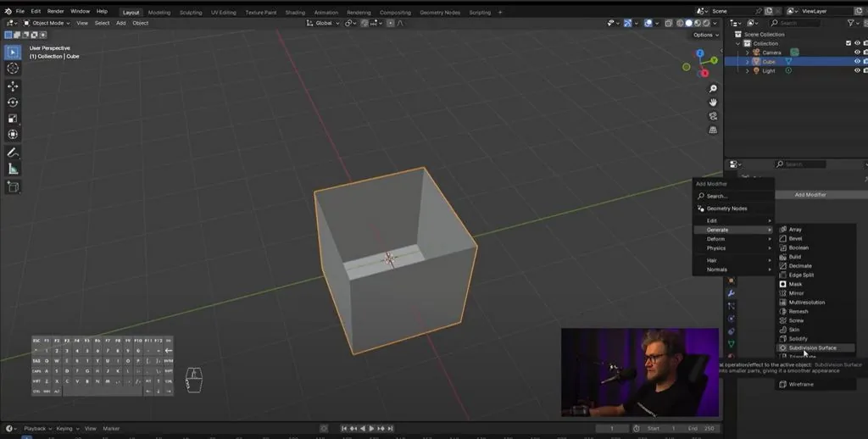868x439 pixels.
Task: Click the zoom magnifier icon in viewport
Action: click(x=713, y=89)
